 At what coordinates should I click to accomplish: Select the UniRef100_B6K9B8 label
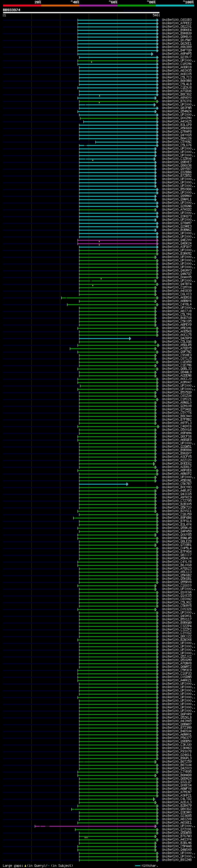[x=176, y=81]
